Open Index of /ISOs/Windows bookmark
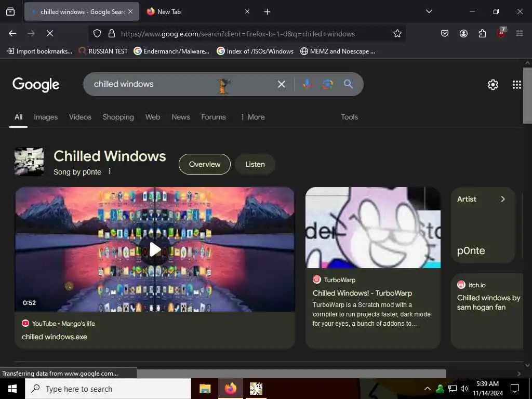The image size is (532, 399). 255,51
